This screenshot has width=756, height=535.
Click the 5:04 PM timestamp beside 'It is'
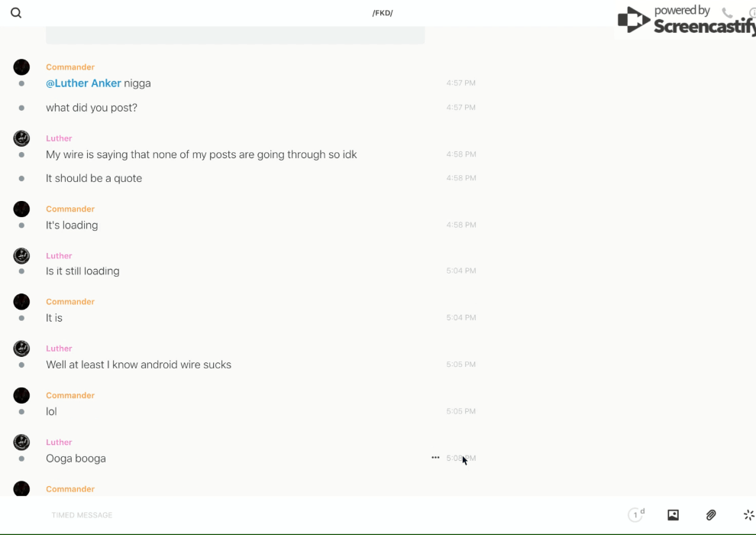point(461,317)
